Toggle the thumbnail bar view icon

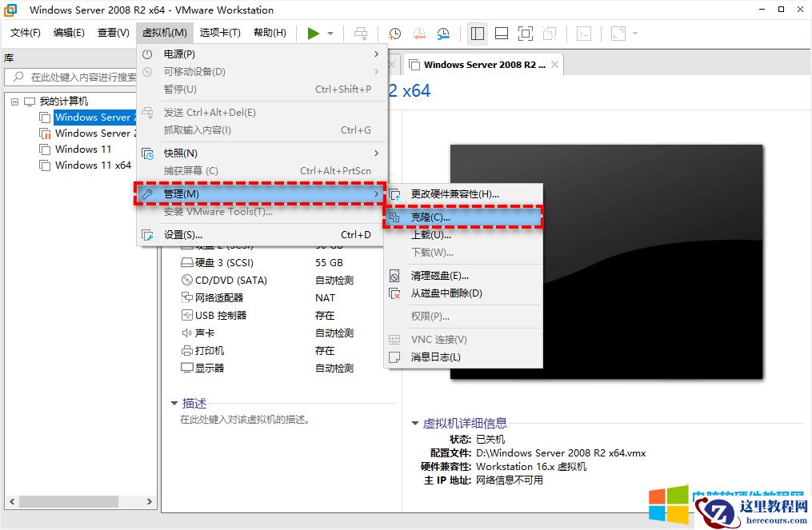(502, 34)
